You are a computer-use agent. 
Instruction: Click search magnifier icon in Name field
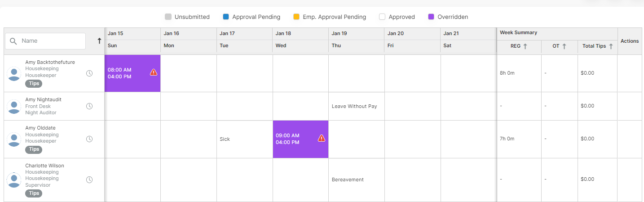(13, 41)
